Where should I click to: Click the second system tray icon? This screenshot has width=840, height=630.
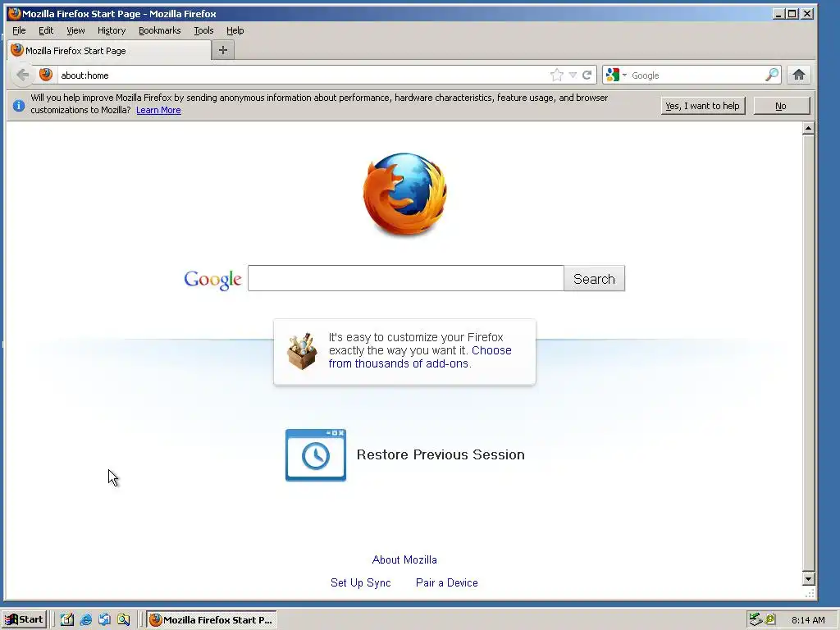point(769,619)
